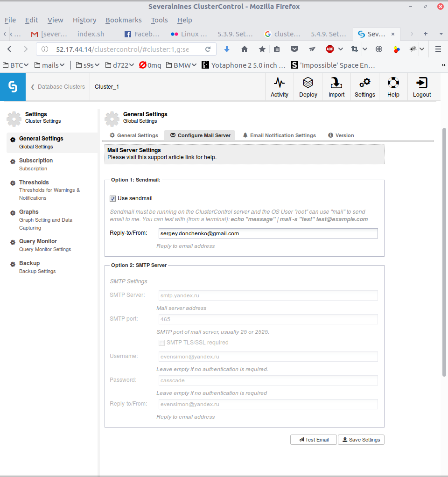Expand the d722 bookmarks folder
This screenshot has width=448, height=477.
point(119,65)
